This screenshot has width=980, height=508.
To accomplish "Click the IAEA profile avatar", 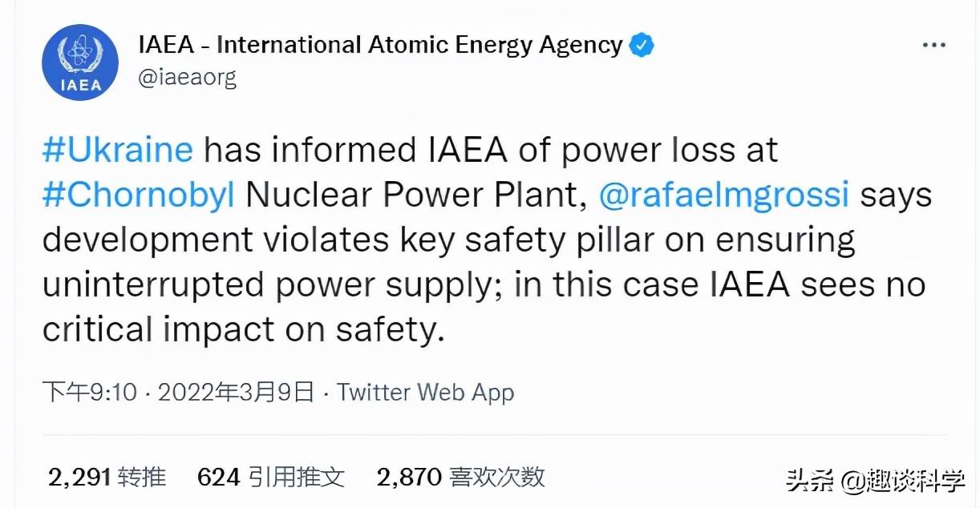I will [79, 62].
